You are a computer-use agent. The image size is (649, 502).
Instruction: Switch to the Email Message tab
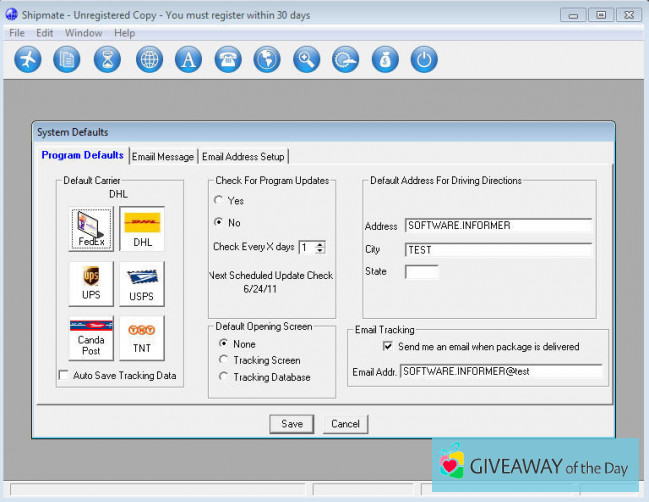(x=163, y=156)
